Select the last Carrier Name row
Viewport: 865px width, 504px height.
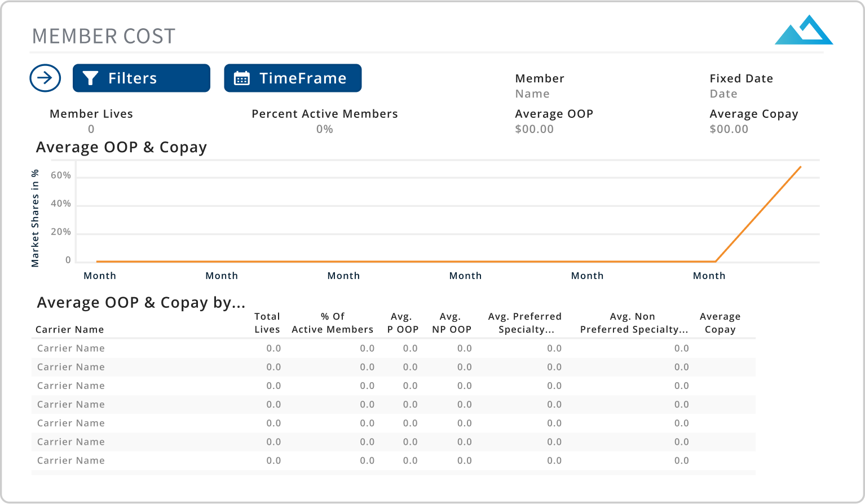71,461
